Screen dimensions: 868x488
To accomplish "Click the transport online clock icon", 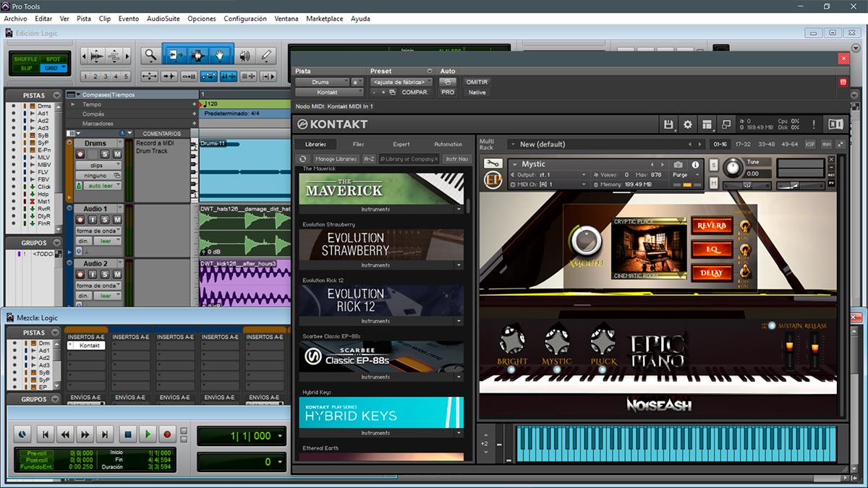I will click(22, 435).
